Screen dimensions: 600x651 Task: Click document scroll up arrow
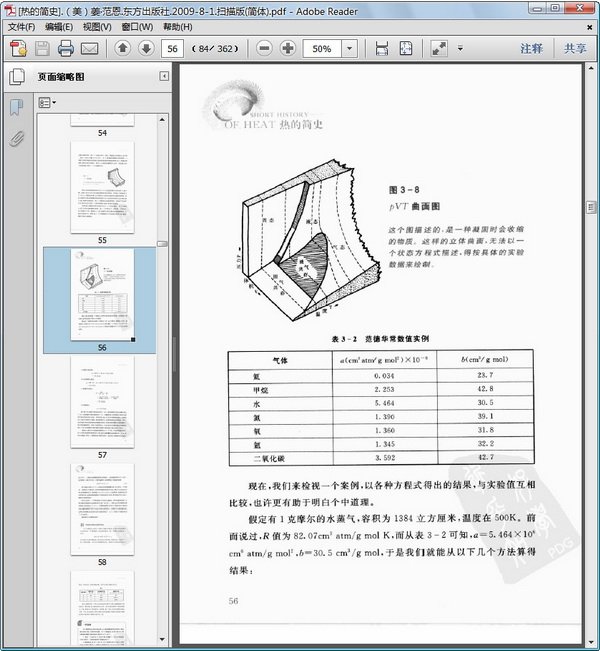pyautogui.click(x=590, y=68)
